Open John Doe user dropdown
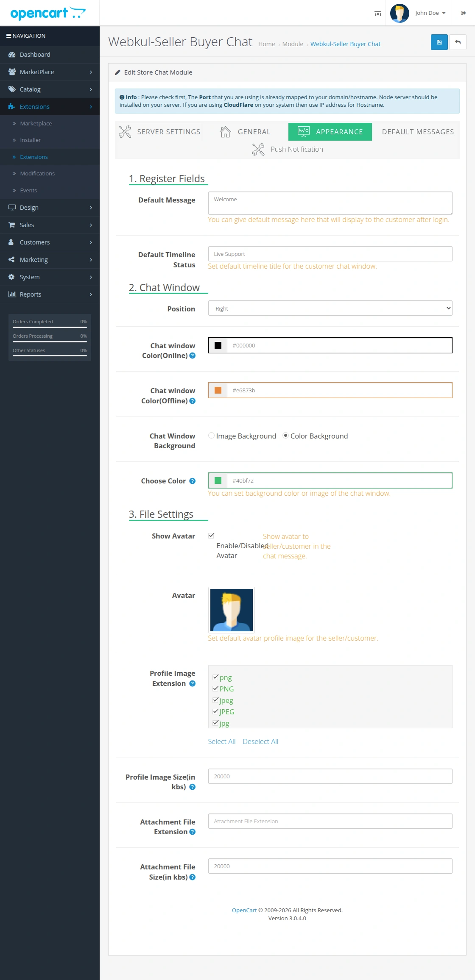The width and height of the screenshot is (475, 980). (x=430, y=13)
